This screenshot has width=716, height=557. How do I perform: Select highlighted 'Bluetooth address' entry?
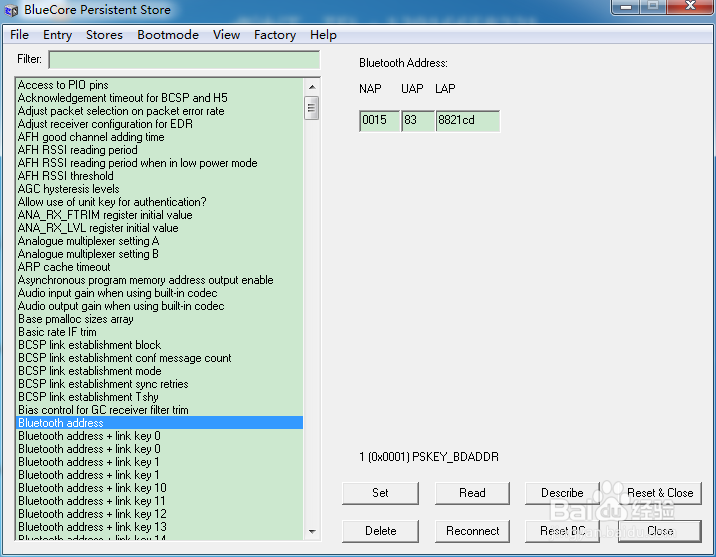tap(160, 423)
